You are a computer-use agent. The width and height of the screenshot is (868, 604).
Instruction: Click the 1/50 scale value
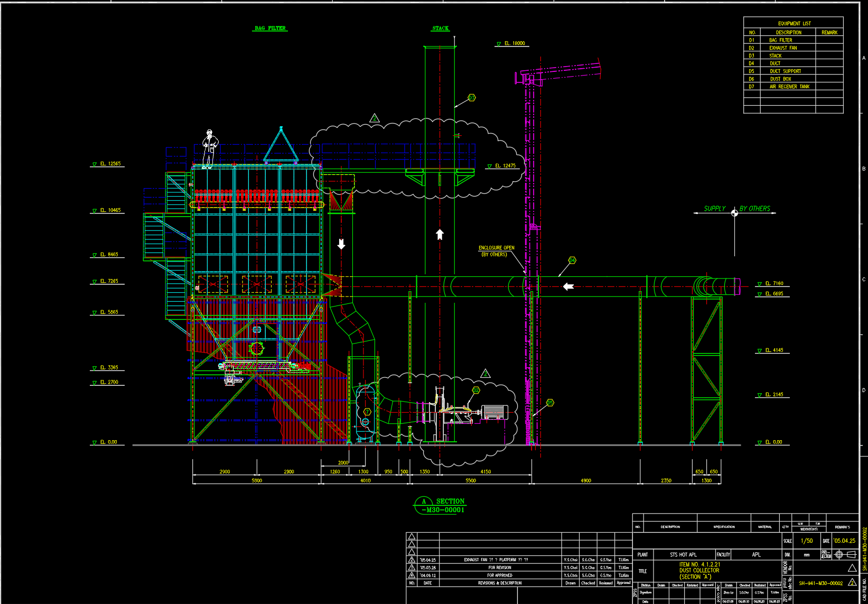807,541
